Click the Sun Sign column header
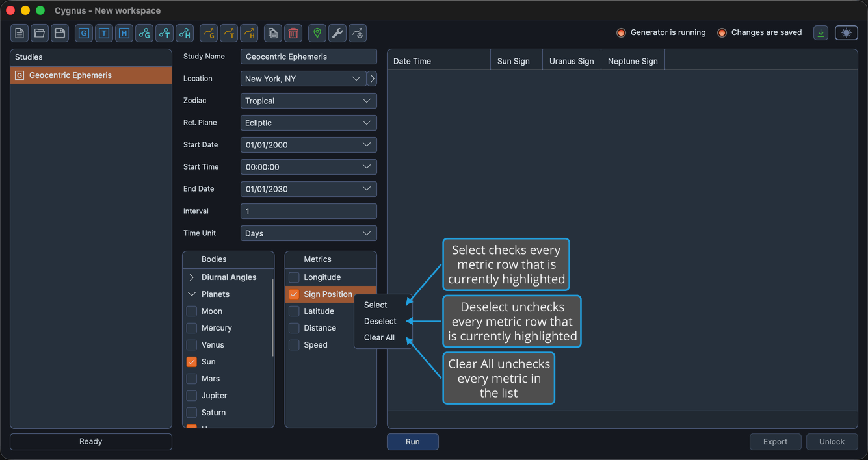The height and width of the screenshot is (460, 868). [x=516, y=61]
